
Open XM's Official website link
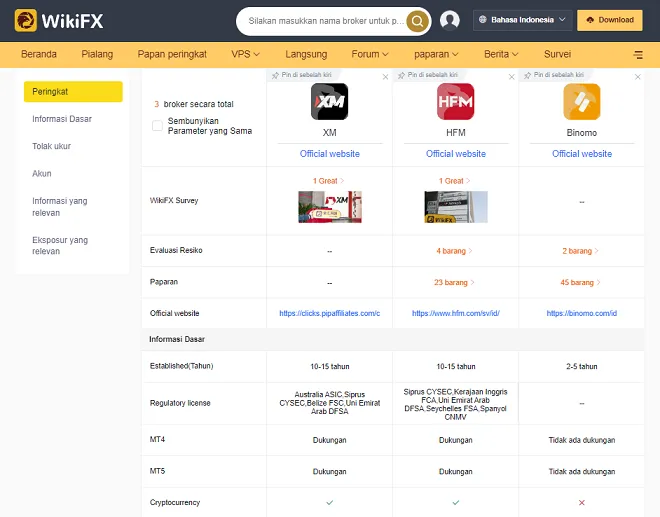pos(330,154)
